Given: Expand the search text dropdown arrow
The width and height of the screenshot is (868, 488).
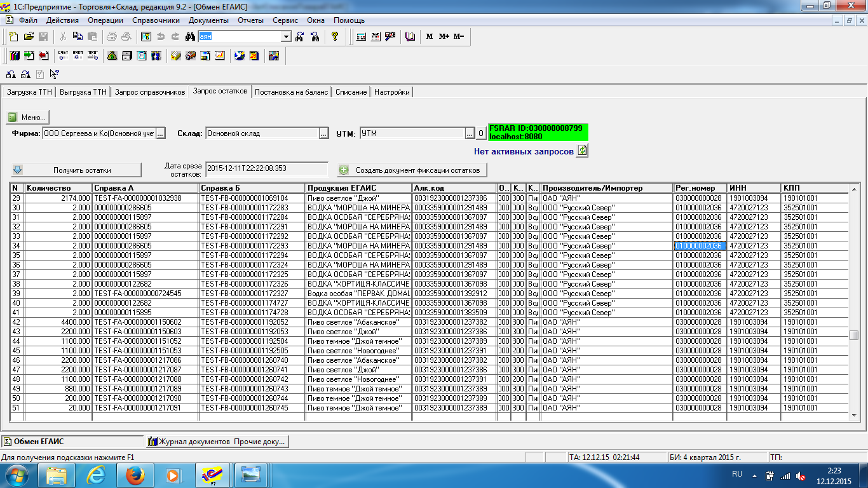Looking at the screenshot, I should (x=286, y=37).
